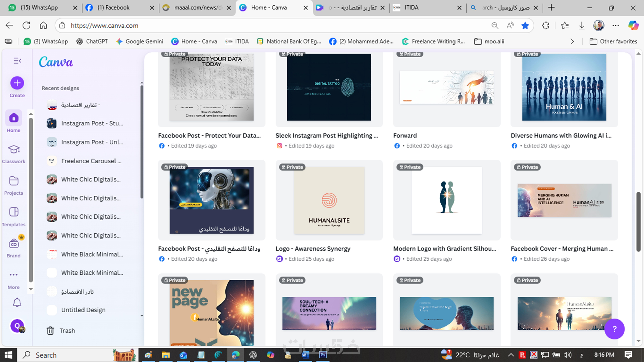Show hidden system tray icons arrow
The height and width of the screenshot is (362, 644).
(511, 355)
